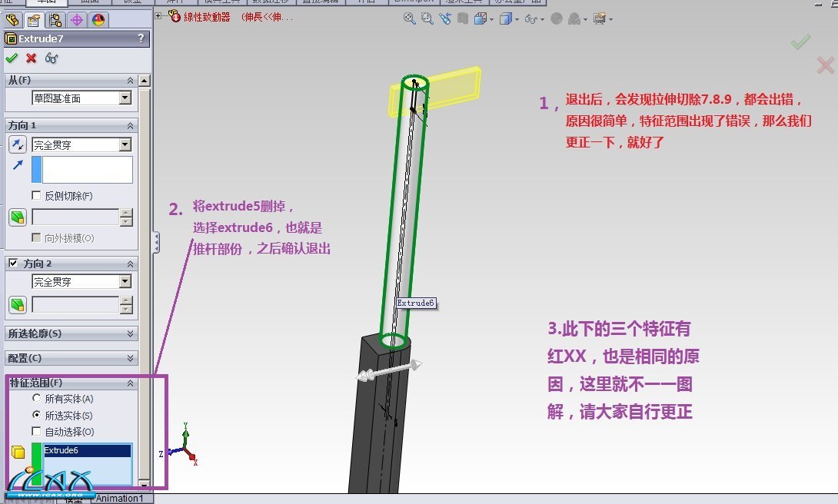Enable the 反侧切除 checkbox
The width and height of the screenshot is (838, 504).
pyautogui.click(x=36, y=196)
